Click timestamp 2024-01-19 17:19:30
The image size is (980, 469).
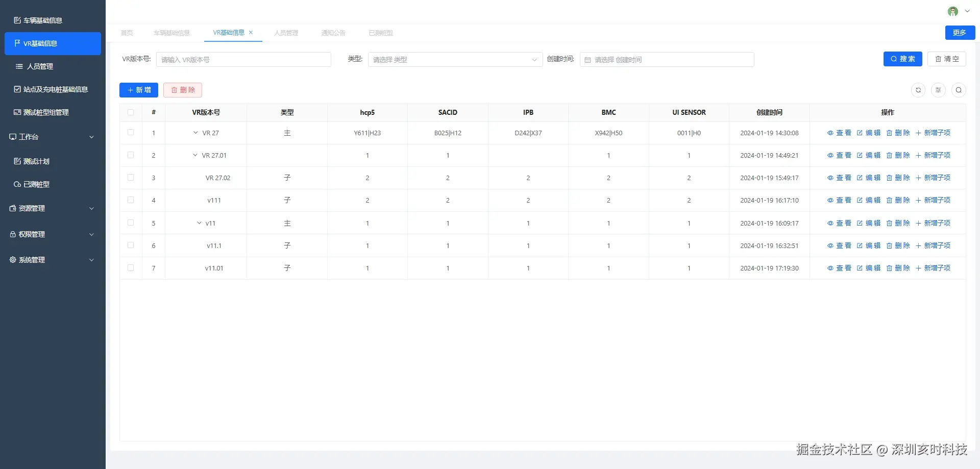point(769,268)
